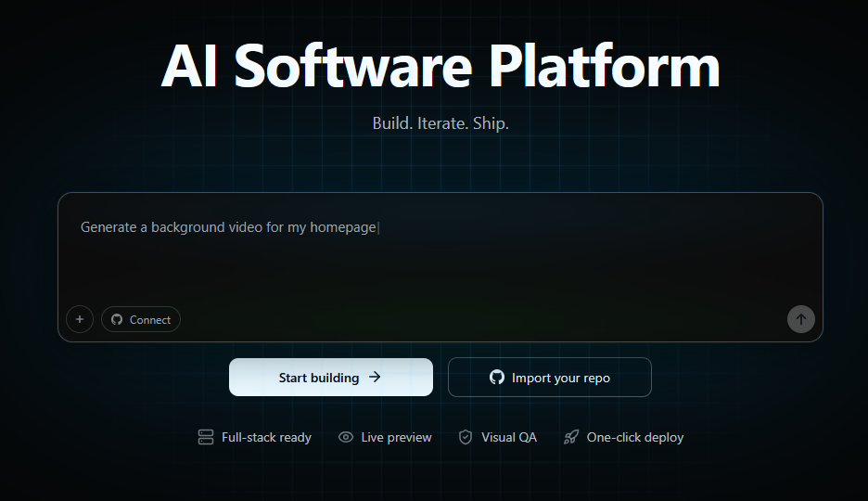Screen dimensions: 868x501
Task: Click the "Build. Iterate. Ship." tagline
Action: tap(440, 122)
